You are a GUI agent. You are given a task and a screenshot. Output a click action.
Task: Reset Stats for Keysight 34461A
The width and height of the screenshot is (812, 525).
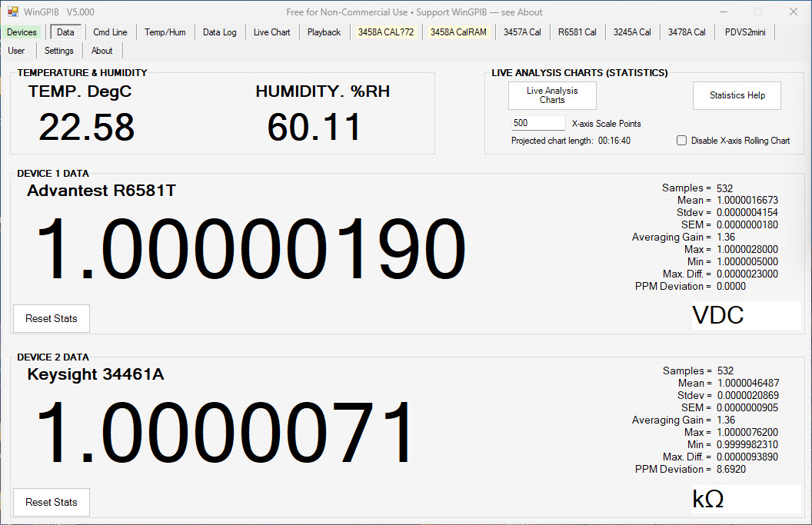52,502
